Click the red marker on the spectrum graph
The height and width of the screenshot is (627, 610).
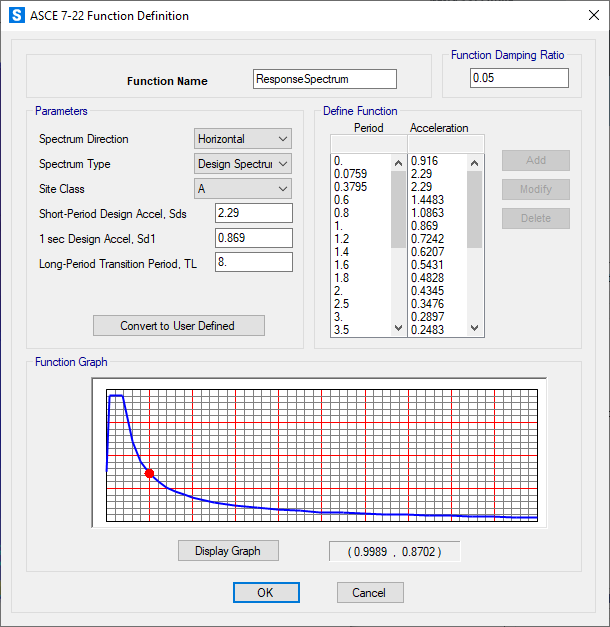(x=149, y=474)
